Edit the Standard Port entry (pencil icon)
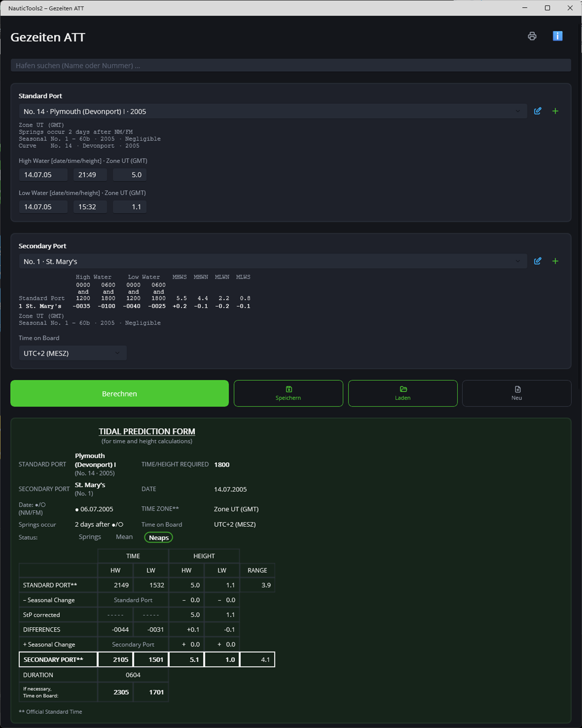Image resolution: width=582 pixels, height=728 pixels. point(538,111)
